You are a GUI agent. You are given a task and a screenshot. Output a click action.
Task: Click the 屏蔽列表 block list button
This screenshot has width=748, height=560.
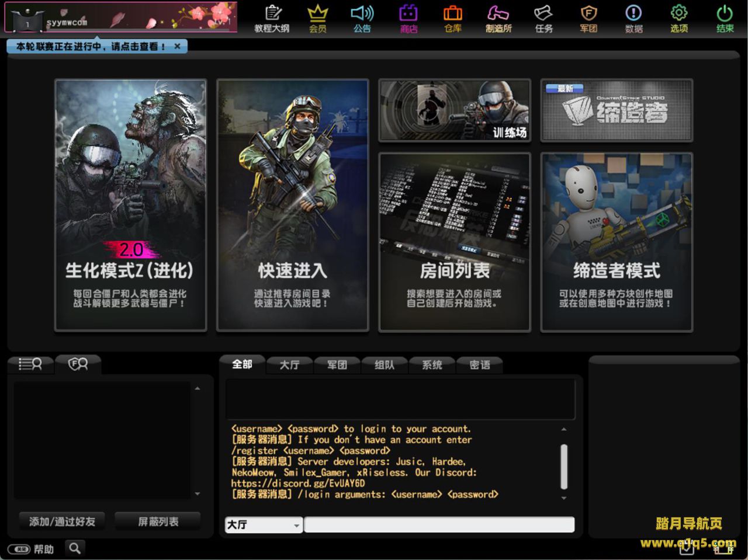[x=158, y=521]
